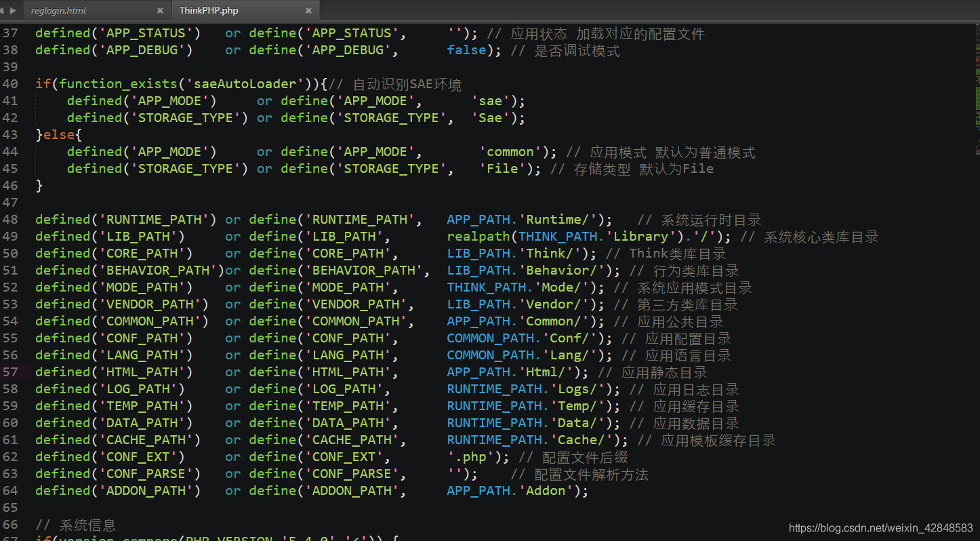This screenshot has width=980, height=541.
Task: Click line number 66 in gutter
Action: click(10, 525)
